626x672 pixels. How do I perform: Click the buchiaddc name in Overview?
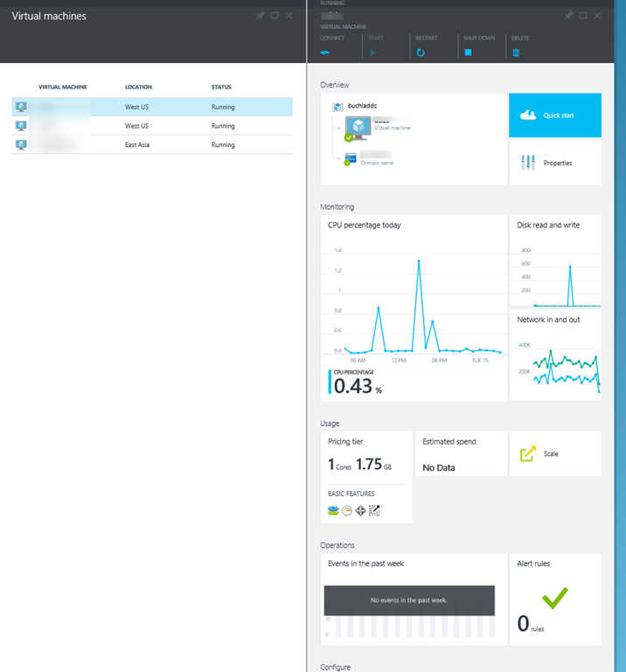click(x=362, y=105)
